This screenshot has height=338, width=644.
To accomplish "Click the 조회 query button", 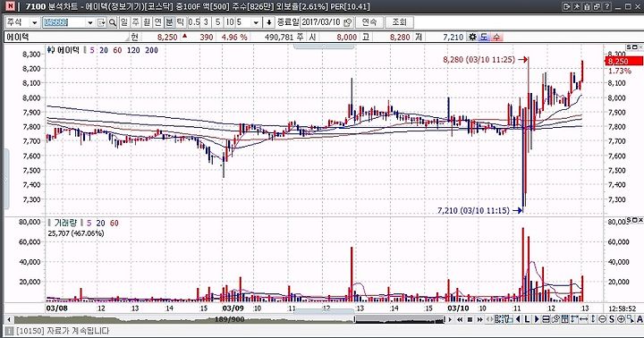I will 399,22.
